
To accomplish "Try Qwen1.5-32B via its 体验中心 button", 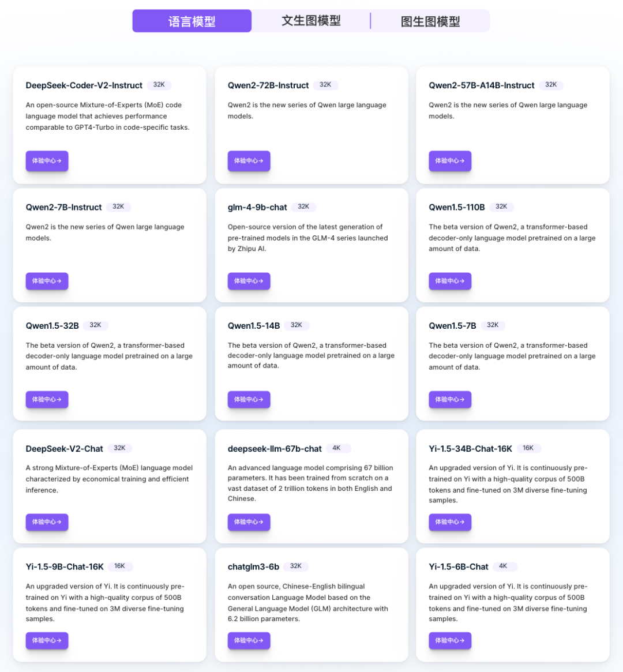I will click(47, 399).
